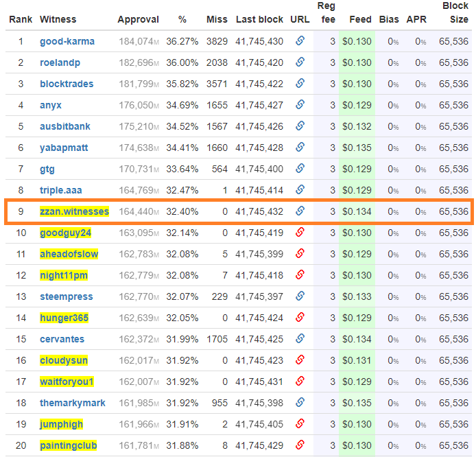
Task: Open the URL icon for cervantes
Action: (x=300, y=339)
